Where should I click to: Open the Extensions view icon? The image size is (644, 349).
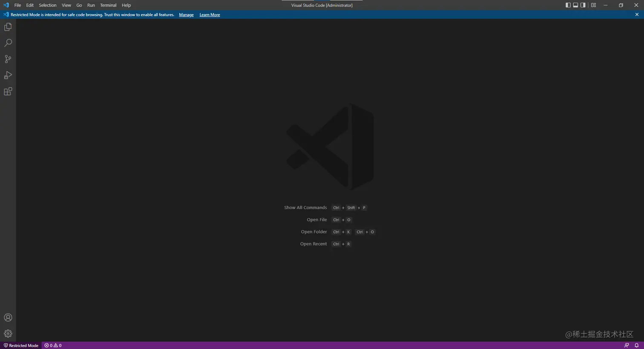coord(8,92)
